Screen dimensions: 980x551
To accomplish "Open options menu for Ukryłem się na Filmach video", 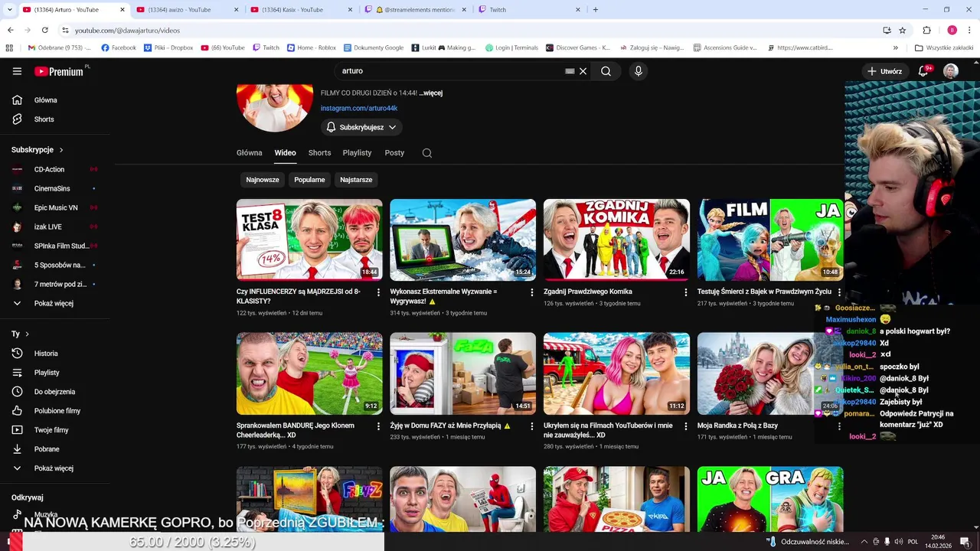I will click(x=686, y=426).
